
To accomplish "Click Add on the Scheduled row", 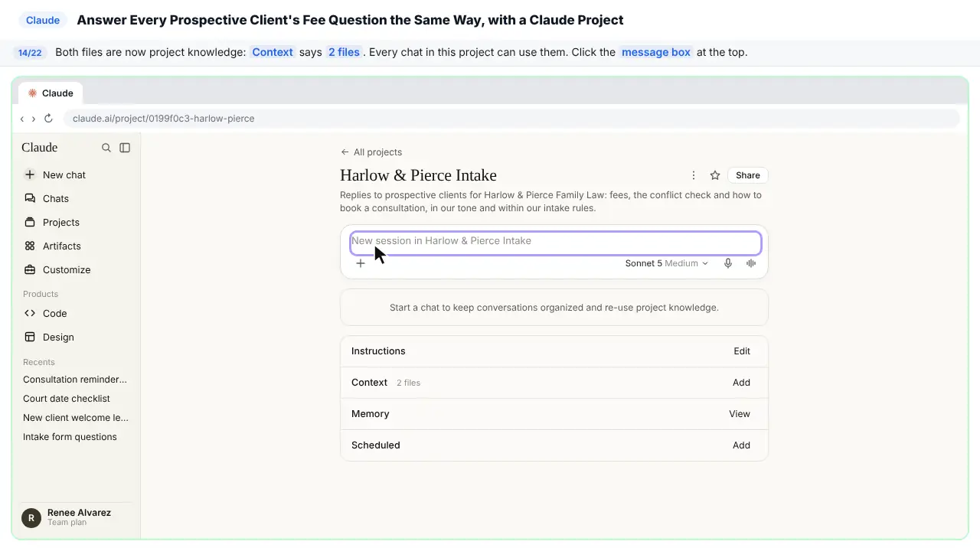I will pos(741,445).
